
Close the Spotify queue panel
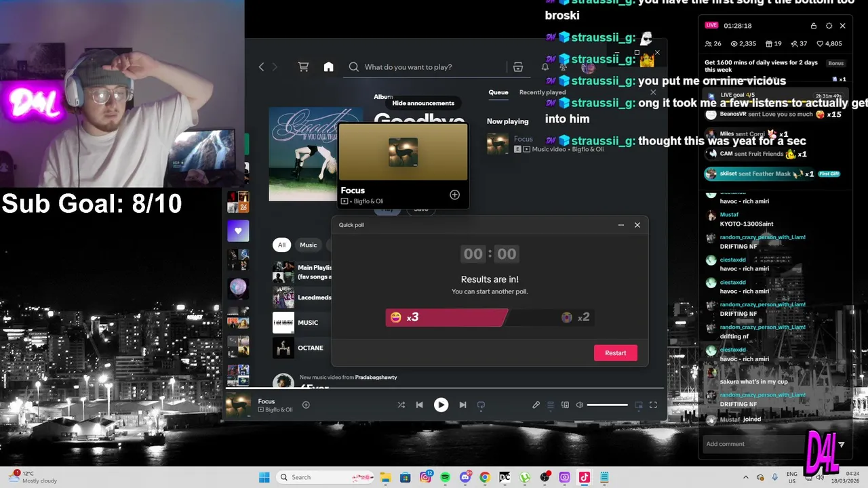point(653,92)
